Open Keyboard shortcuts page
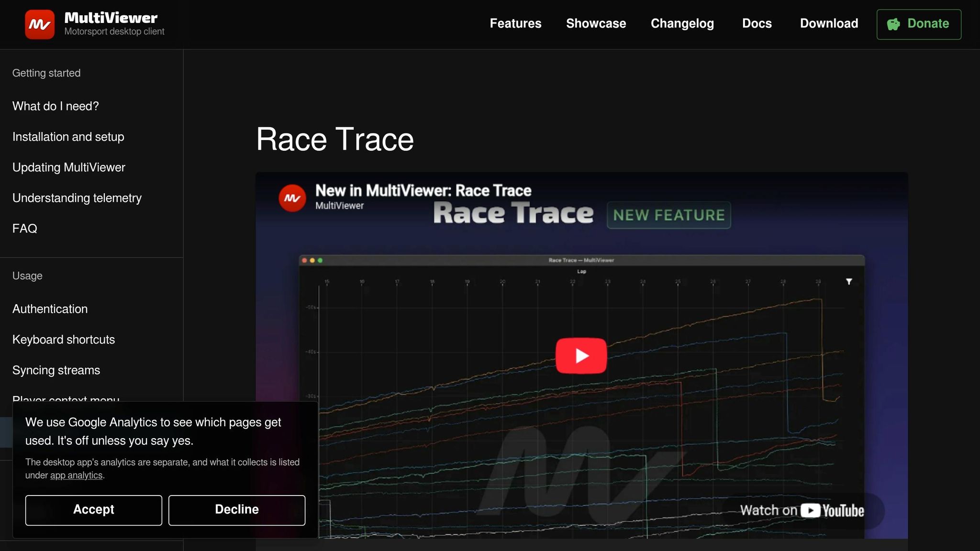Viewport: 980px width, 551px height. (x=64, y=340)
